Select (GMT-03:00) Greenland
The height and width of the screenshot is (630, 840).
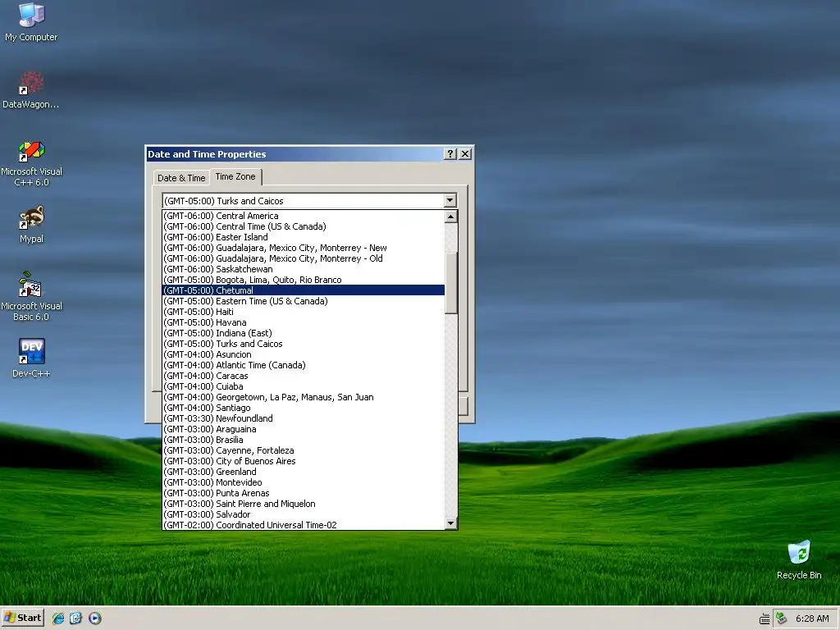(x=304, y=472)
